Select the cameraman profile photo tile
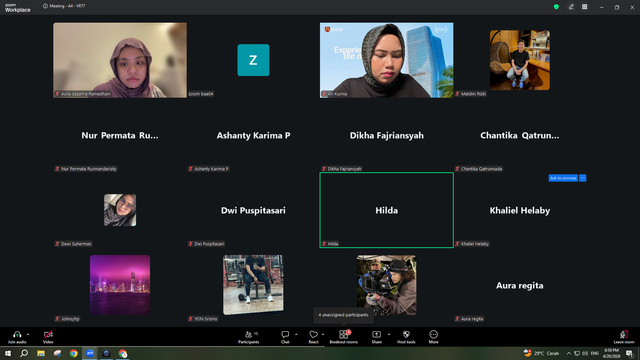Image resolution: width=640 pixels, height=360 pixels. click(x=387, y=285)
